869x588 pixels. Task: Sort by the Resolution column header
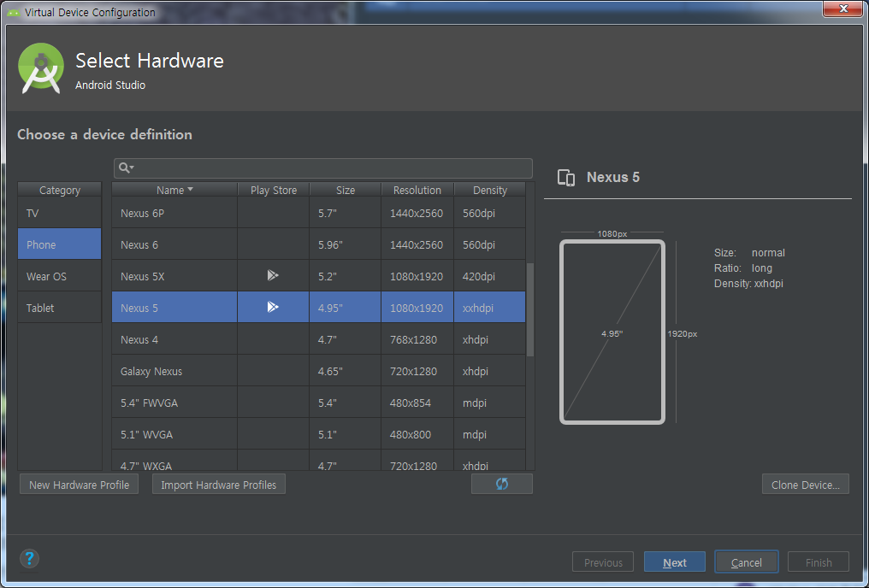[417, 190]
